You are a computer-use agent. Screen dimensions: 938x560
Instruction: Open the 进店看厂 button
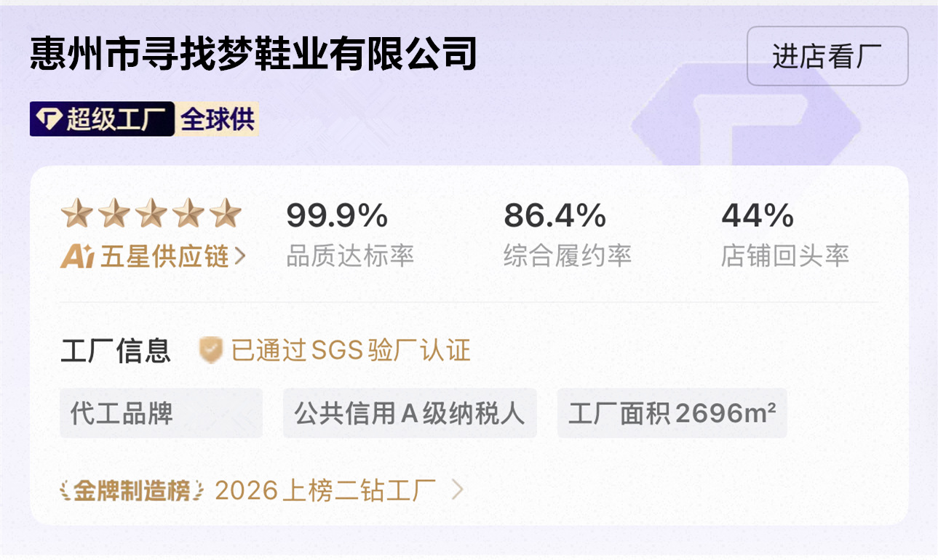coord(827,56)
